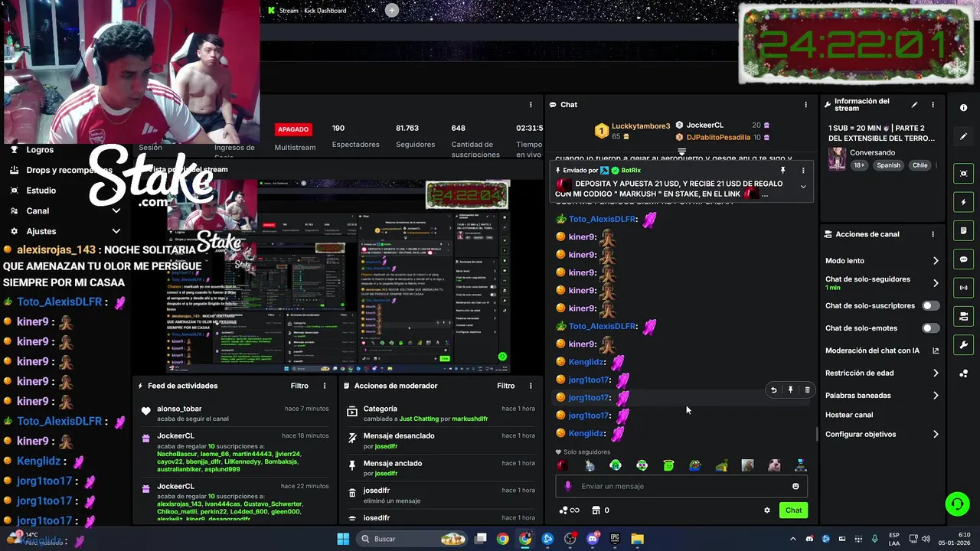Click the green Chat send button

(x=793, y=510)
